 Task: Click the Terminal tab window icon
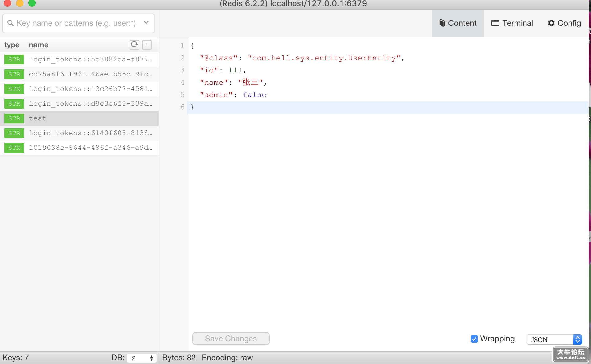pos(495,23)
